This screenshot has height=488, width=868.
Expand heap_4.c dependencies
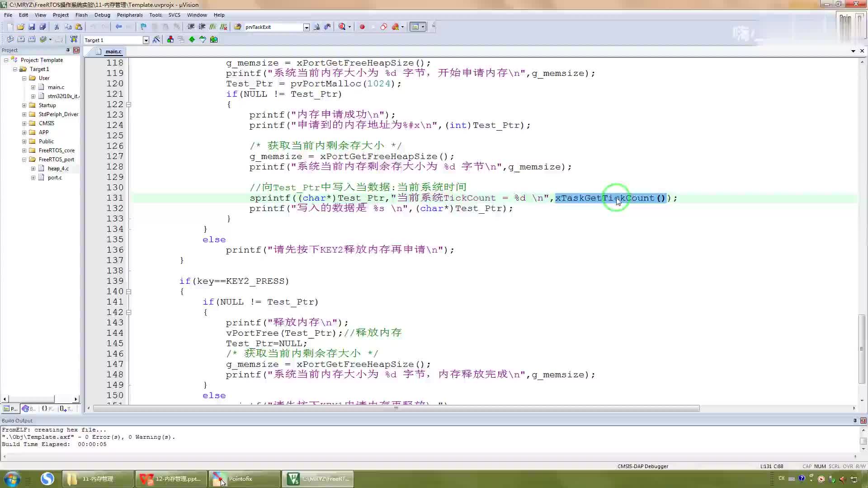point(33,169)
